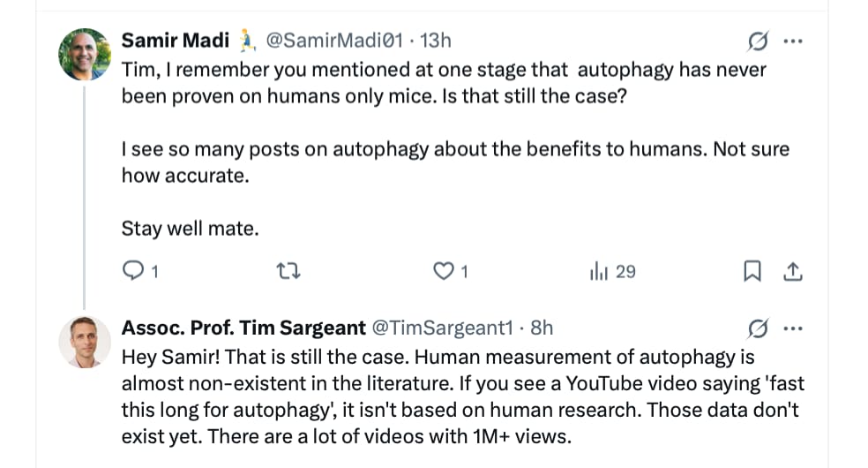868x468 pixels.
Task: Click Grok icon on Samir's tweet
Action: pos(757,41)
